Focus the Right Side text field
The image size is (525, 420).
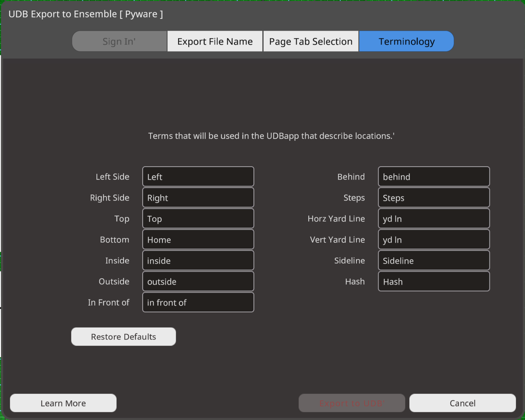click(x=198, y=198)
